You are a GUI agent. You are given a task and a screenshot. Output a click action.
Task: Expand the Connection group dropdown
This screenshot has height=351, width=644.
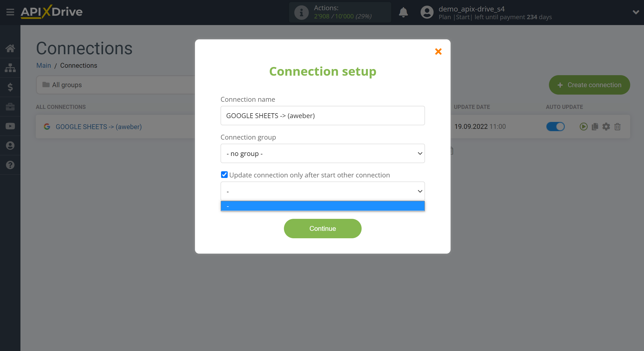click(323, 153)
